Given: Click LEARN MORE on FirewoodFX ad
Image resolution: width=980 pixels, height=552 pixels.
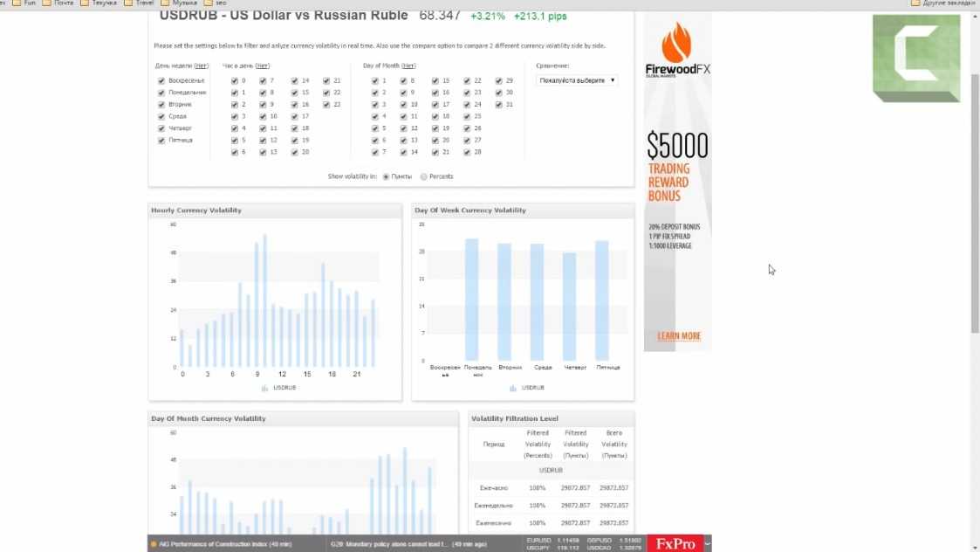Looking at the screenshot, I should tap(678, 336).
